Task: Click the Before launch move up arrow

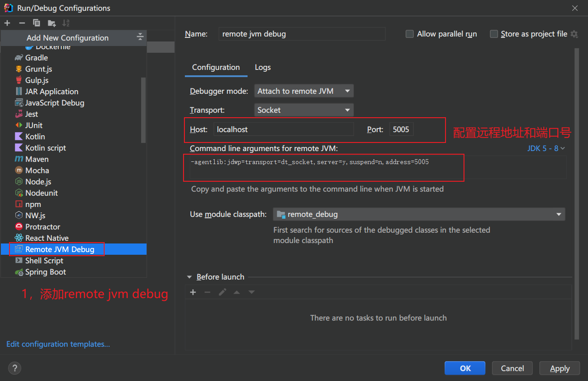Action: tap(237, 292)
